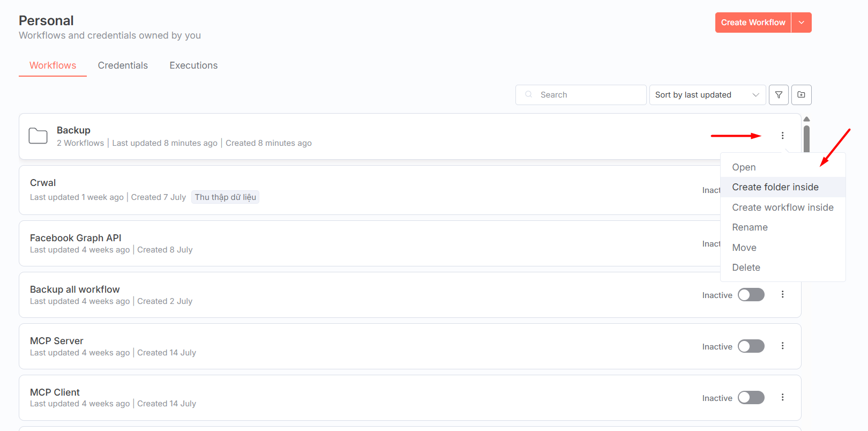Open the Backup folder three-dot menu

coord(782,136)
